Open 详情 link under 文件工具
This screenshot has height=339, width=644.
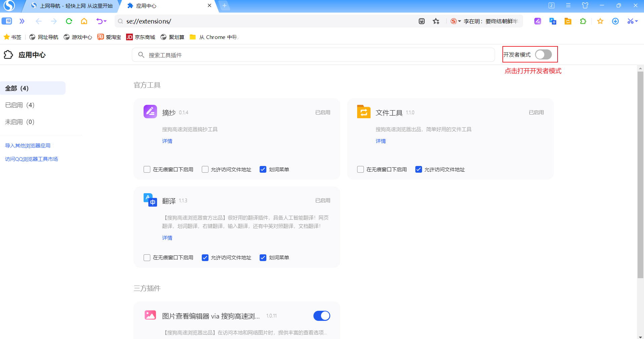tap(381, 141)
